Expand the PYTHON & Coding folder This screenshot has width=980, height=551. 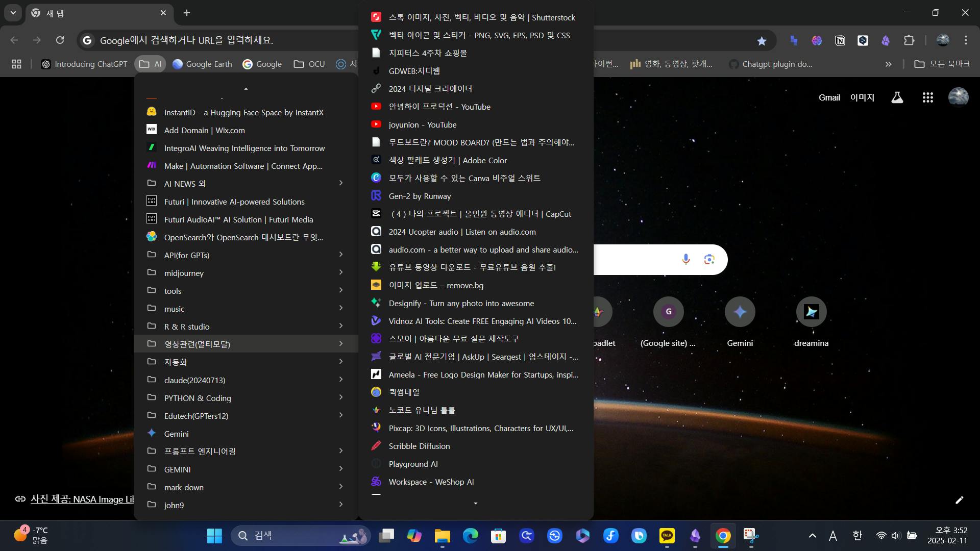coord(246,398)
